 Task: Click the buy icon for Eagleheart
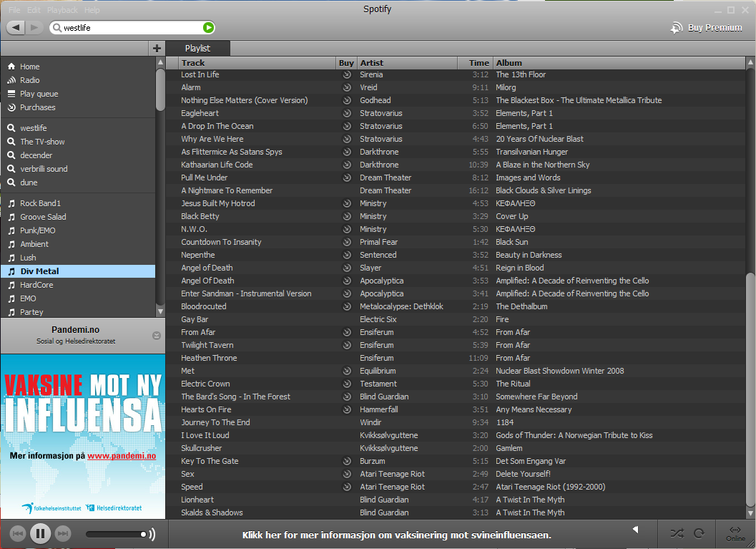pyautogui.click(x=347, y=113)
